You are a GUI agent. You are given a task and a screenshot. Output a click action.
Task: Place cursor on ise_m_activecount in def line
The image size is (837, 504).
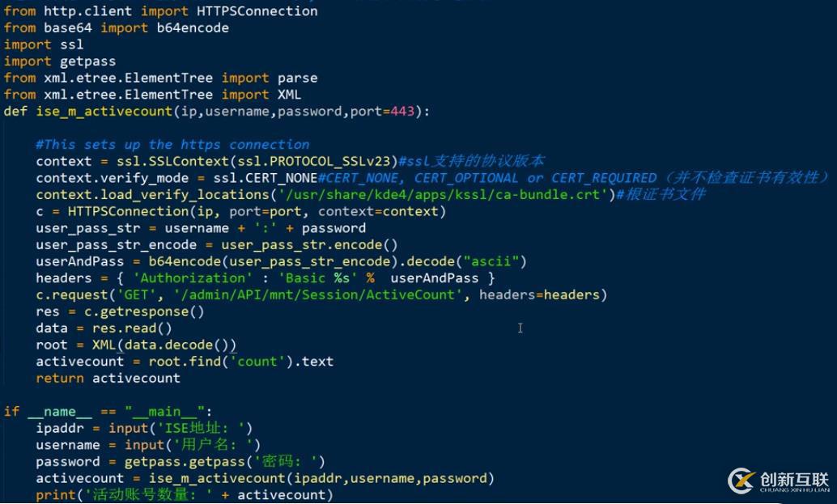104,112
